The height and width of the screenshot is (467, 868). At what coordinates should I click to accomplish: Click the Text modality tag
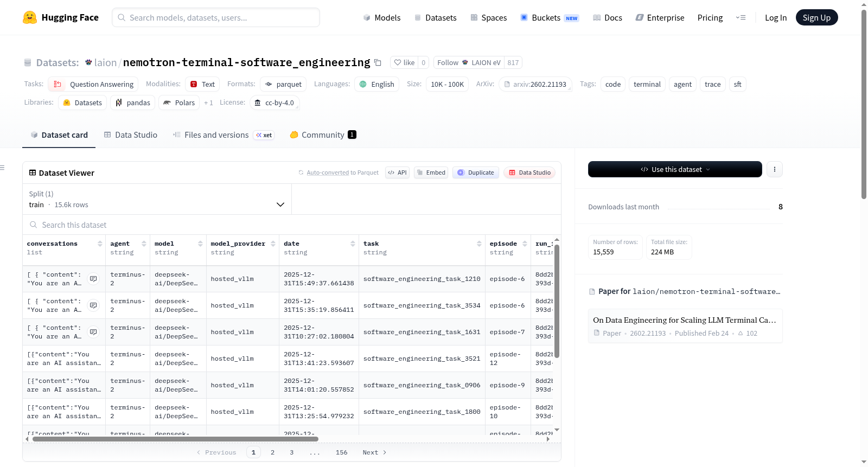(202, 84)
